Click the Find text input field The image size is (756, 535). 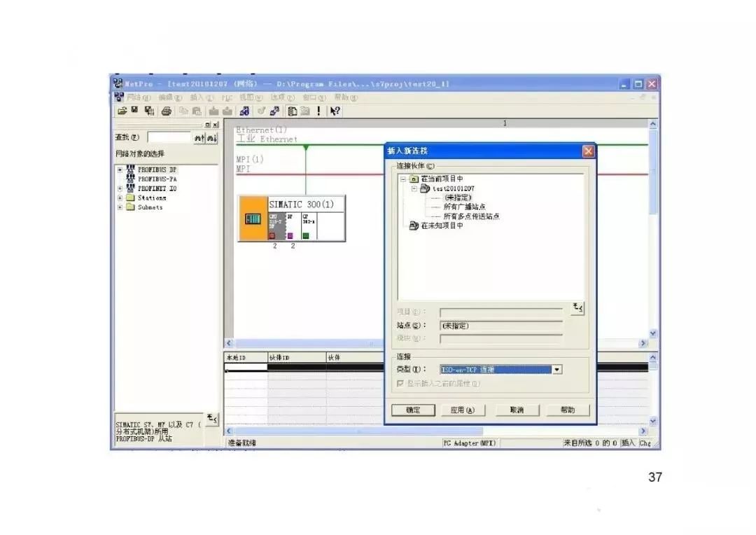tap(169, 137)
